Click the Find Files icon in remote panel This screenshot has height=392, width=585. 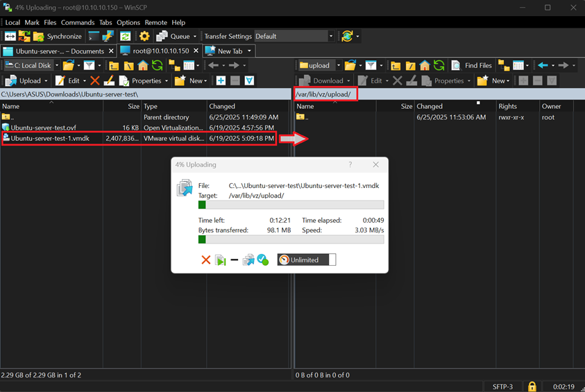[x=472, y=65]
